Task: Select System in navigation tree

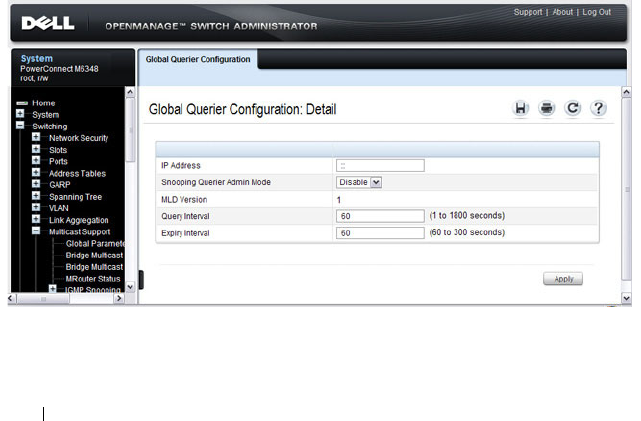Action: coord(46,115)
